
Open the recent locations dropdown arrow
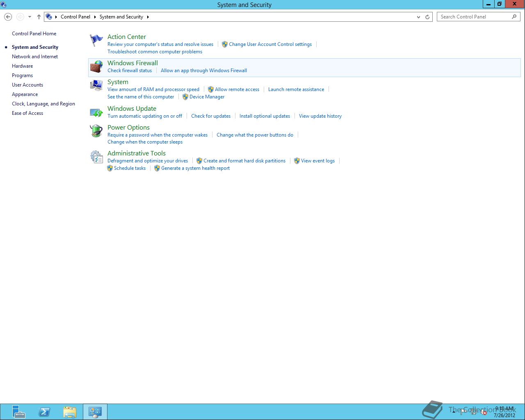click(30, 17)
